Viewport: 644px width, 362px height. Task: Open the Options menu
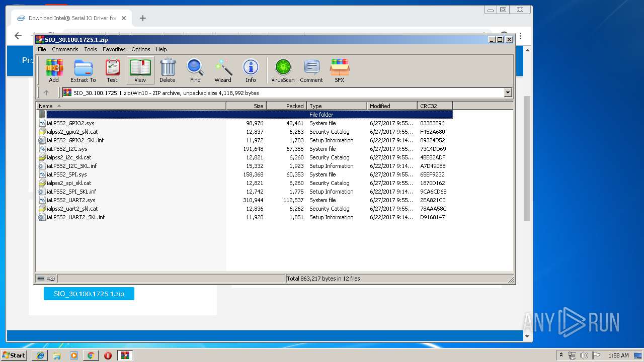coord(141,49)
